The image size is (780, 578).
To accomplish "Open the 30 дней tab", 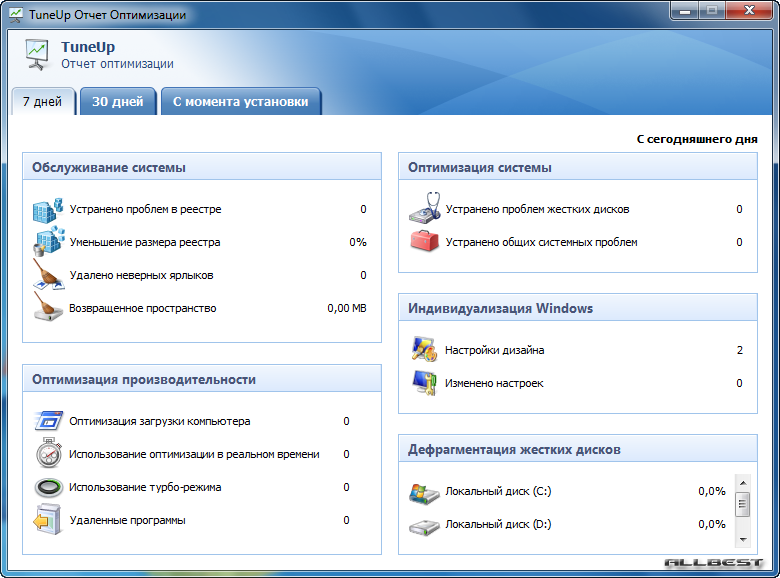I will pos(118,101).
